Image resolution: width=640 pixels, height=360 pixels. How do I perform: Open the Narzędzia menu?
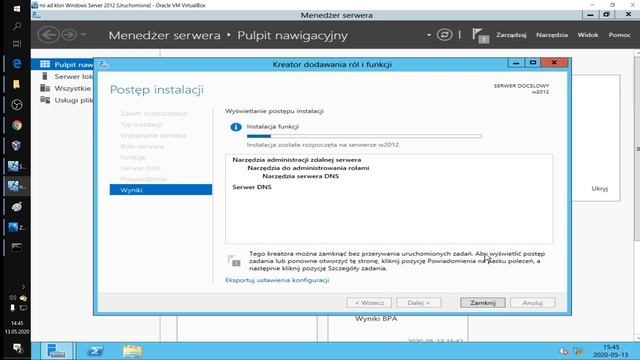coord(552,35)
